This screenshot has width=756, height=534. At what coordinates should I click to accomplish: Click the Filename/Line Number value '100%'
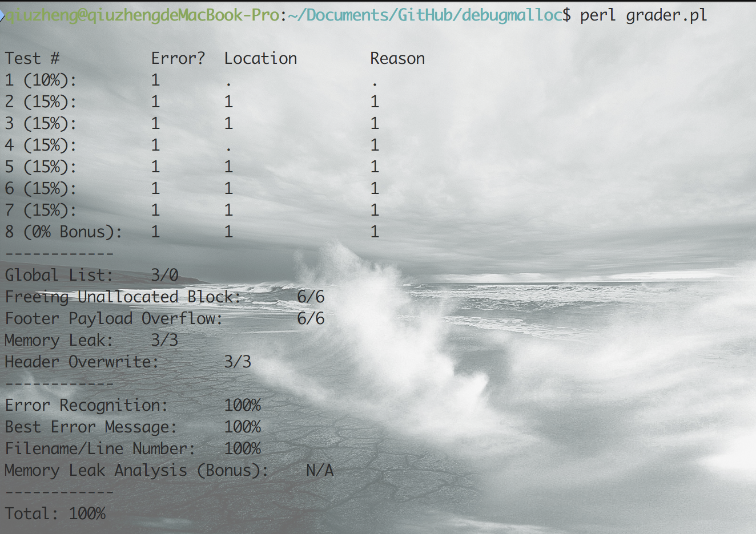[243, 448]
